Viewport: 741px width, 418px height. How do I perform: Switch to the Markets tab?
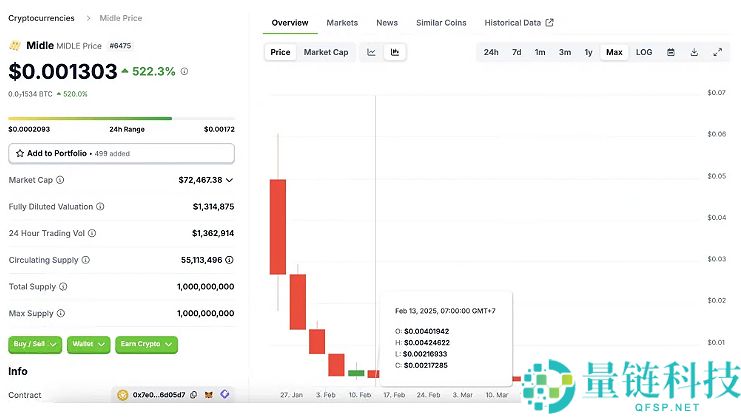pos(342,23)
